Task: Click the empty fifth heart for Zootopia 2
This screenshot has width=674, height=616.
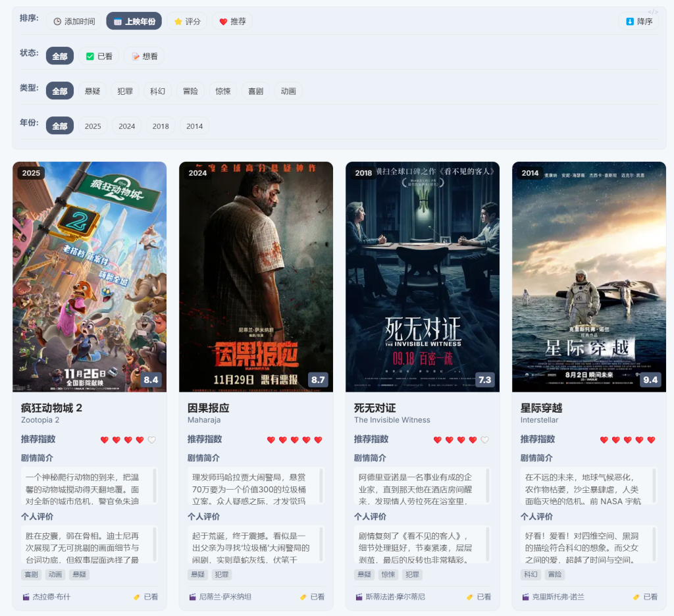Action: click(x=152, y=440)
